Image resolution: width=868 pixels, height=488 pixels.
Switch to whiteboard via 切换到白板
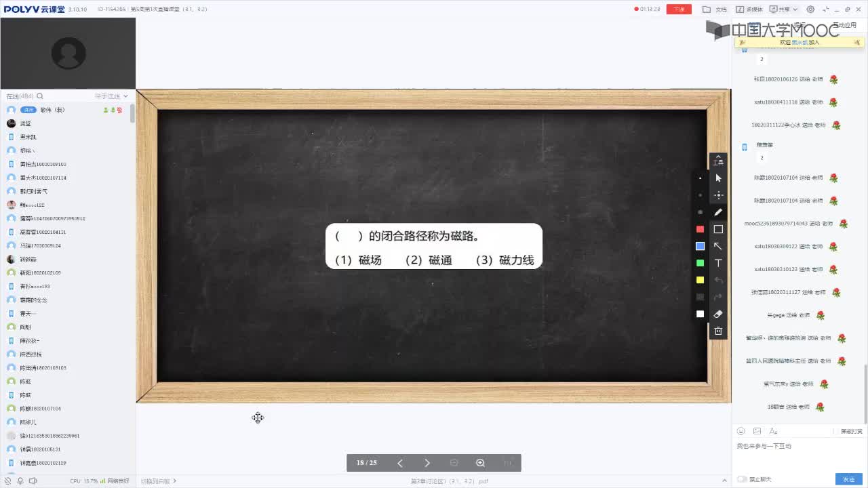click(x=158, y=481)
